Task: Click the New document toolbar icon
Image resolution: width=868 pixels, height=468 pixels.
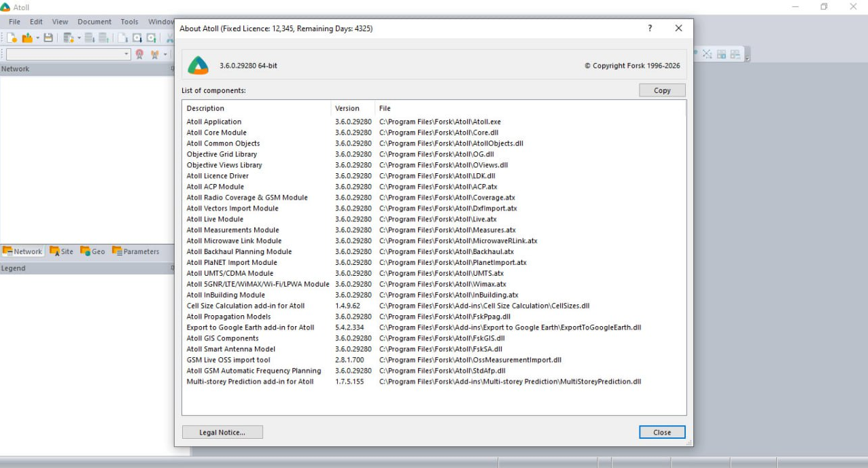Action: point(12,37)
